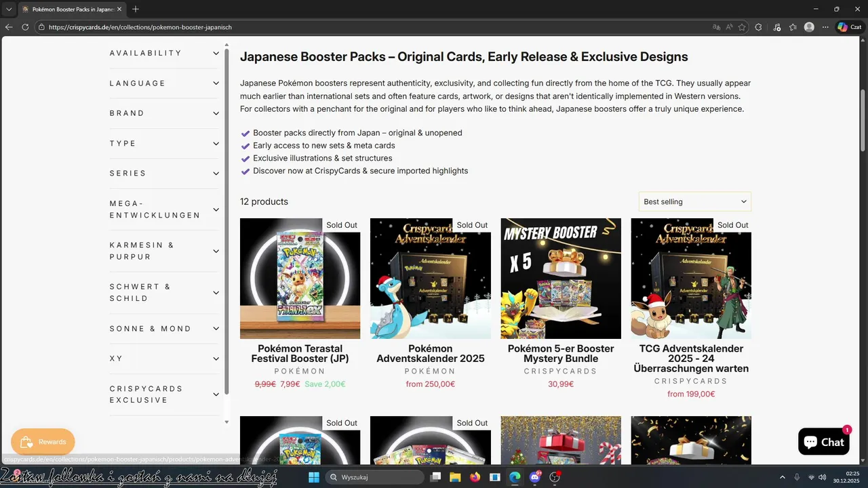The image size is (868, 488).
Task: Click Pokémon 5-er Booster Mystery Bundle title
Action: (561, 353)
